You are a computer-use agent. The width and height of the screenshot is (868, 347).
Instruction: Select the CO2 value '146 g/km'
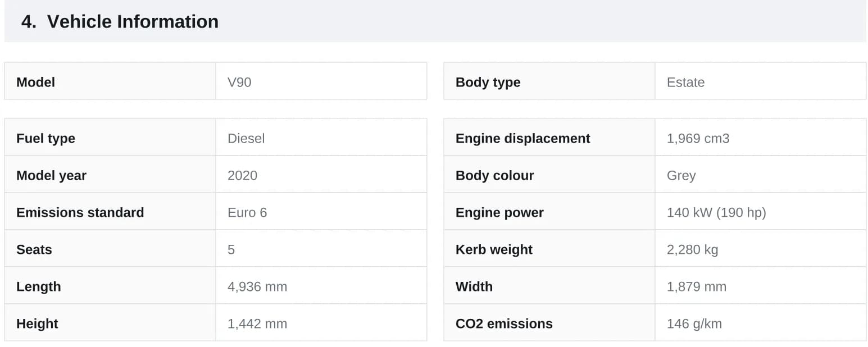point(694,323)
